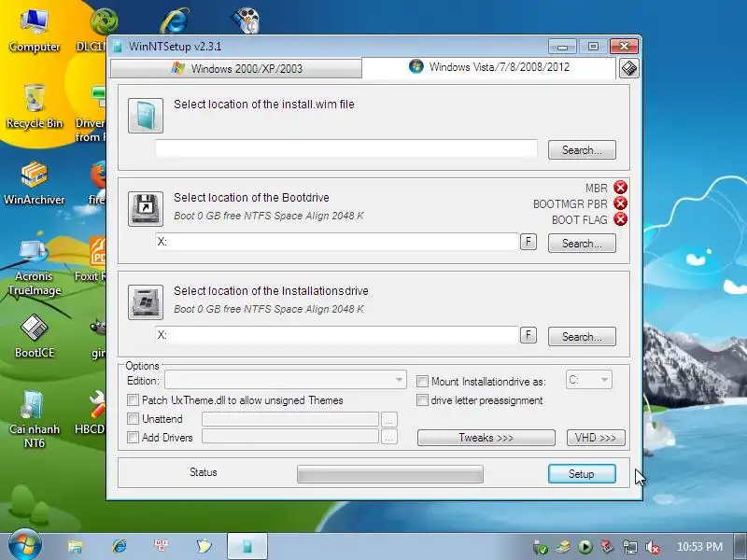Click the F button for Bootdrive
This screenshot has width=747, height=560.
[x=528, y=242]
